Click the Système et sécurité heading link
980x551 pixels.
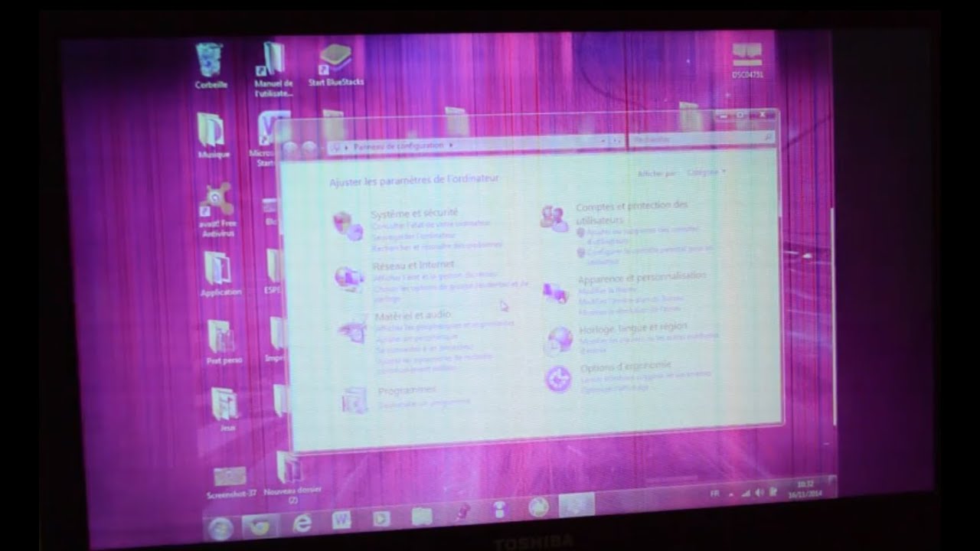[x=415, y=214]
